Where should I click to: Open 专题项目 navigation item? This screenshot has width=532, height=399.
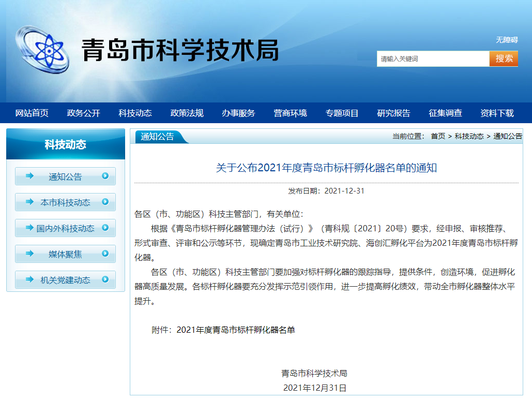[x=342, y=113]
